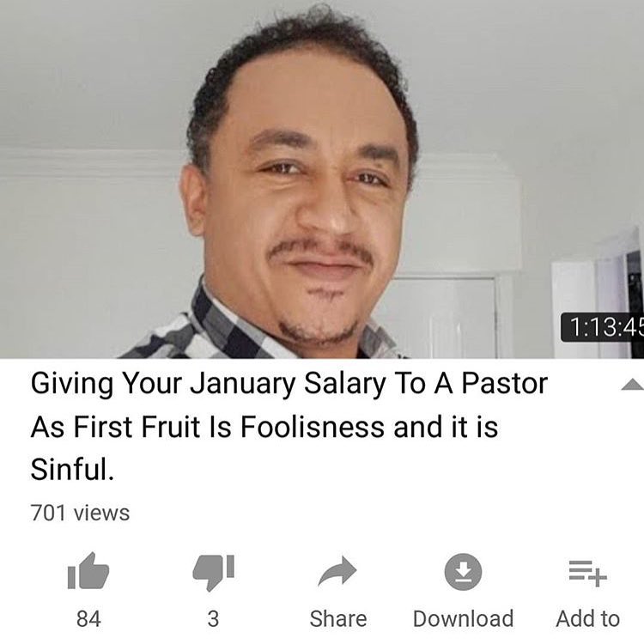Select the Download label
This screenshot has width=644, height=644.
(x=464, y=618)
